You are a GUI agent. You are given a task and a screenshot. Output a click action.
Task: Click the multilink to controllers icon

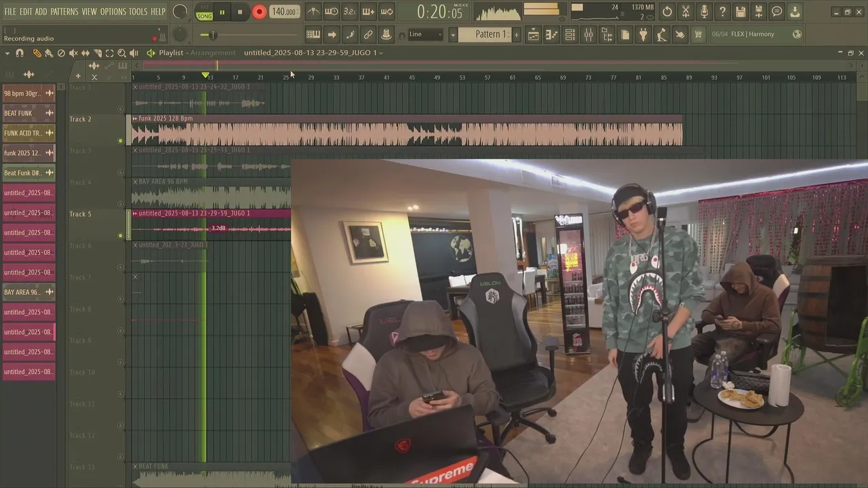[x=368, y=35]
